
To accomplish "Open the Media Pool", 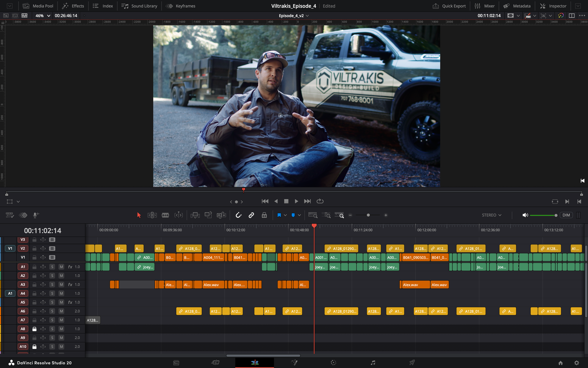I will pos(38,6).
